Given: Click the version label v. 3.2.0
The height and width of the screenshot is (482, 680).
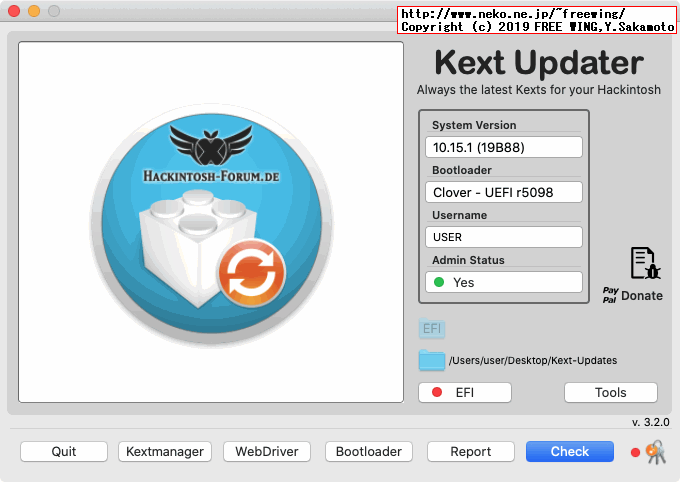Looking at the screenshot, I should coord(651,422).
